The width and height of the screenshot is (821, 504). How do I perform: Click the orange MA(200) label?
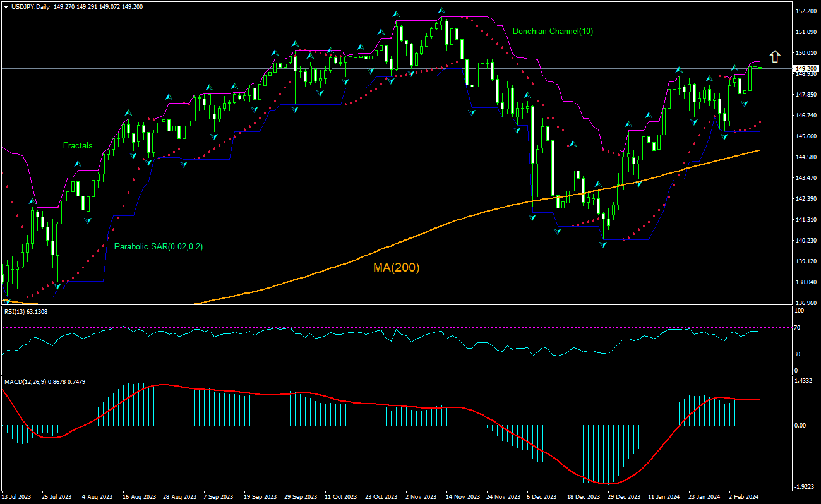point(396,267)
